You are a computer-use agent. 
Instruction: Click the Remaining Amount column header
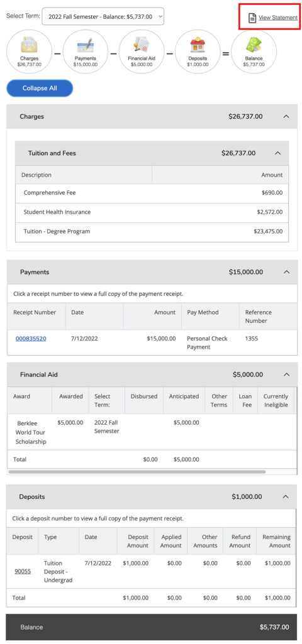coord(276,542)
